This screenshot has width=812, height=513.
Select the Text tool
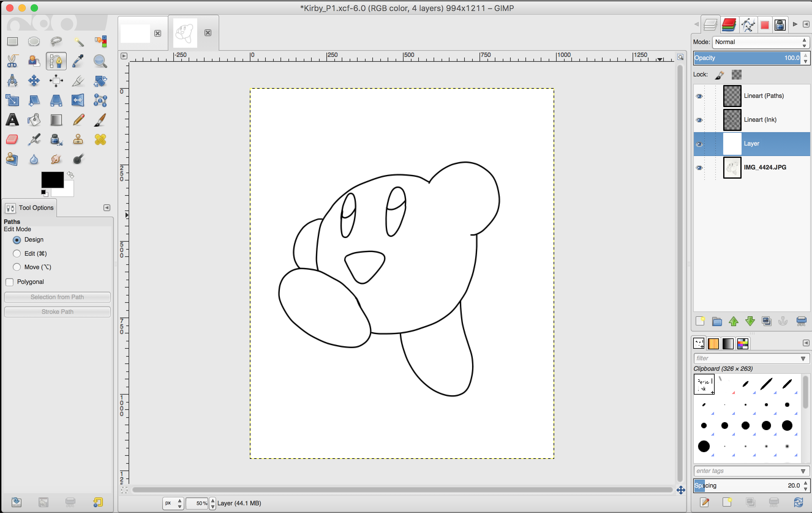click(13, 120)
